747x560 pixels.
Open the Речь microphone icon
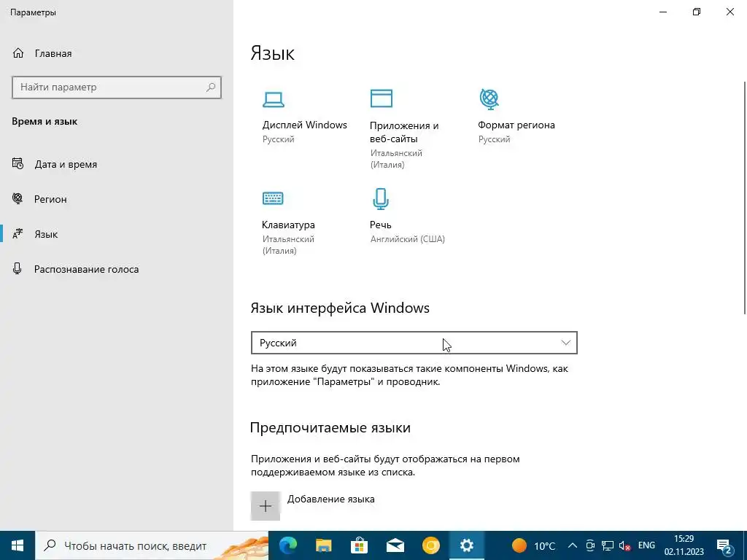point(381,198)
